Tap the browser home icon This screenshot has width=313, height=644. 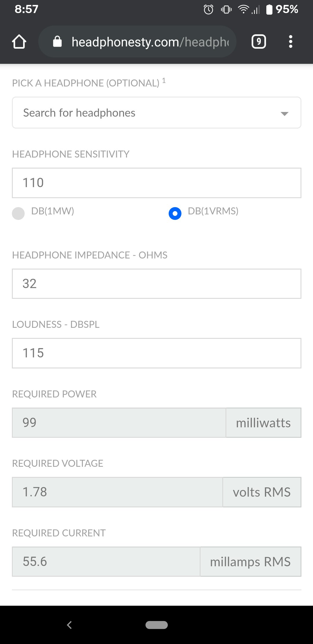(19, 42)
